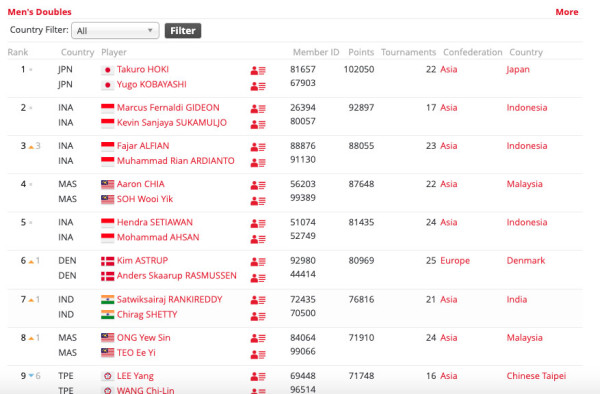
Task: Click the Member ID column header
Action: (316, 52)
